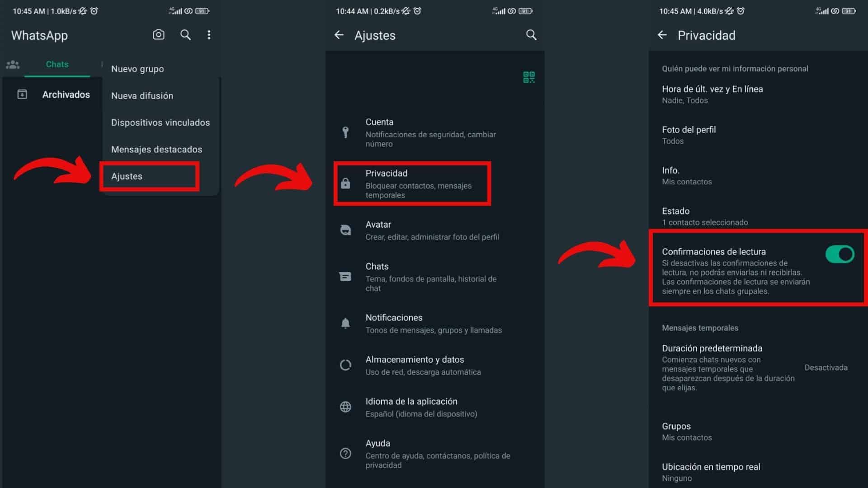The height and width of the screenshot is (488, 868).
Task: Open Grupos privacy option
Action: (758, 431)
